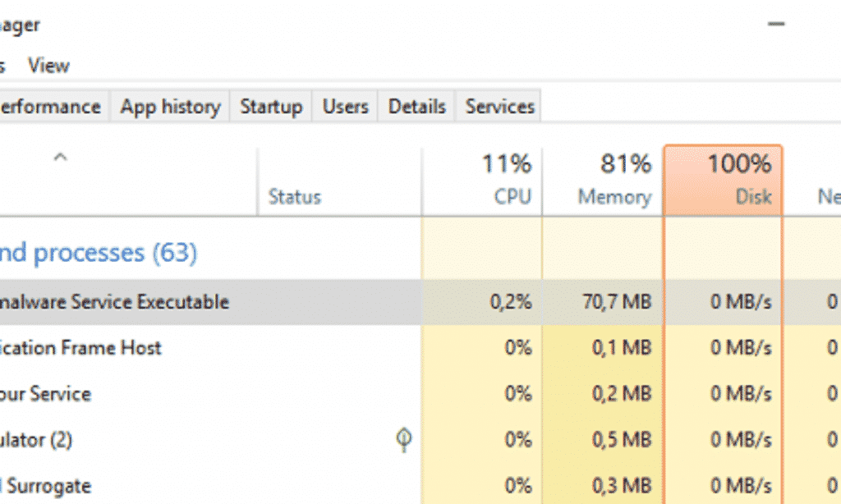This screenshot has height=504, width=841.
Task: Click the 0,2 MB memory value
Action: 603,394
